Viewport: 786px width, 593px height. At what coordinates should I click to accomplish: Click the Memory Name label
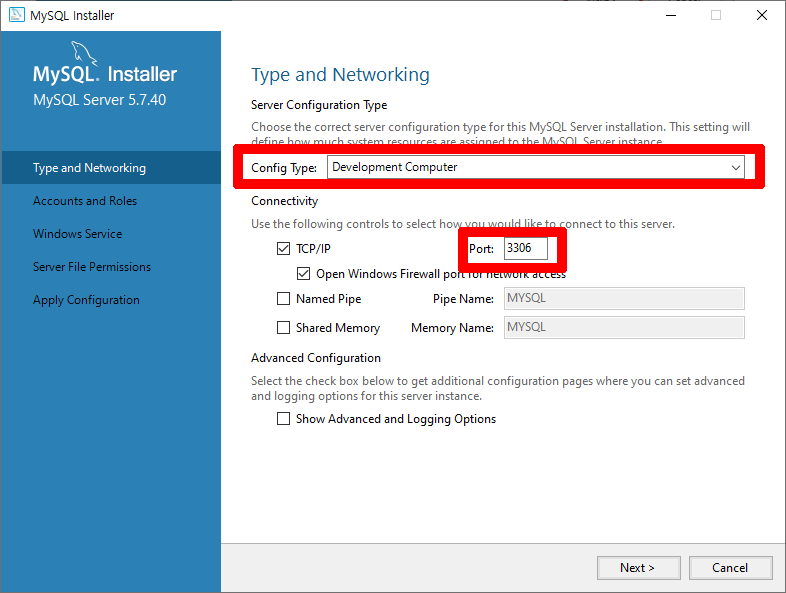pyautogui.click(x=452, y=328)
